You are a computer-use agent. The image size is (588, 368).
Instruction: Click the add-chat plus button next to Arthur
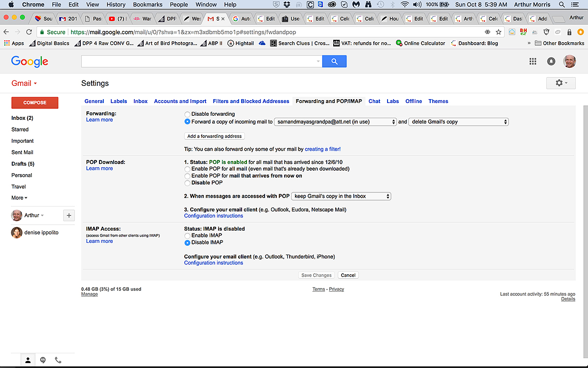[69, 215]
